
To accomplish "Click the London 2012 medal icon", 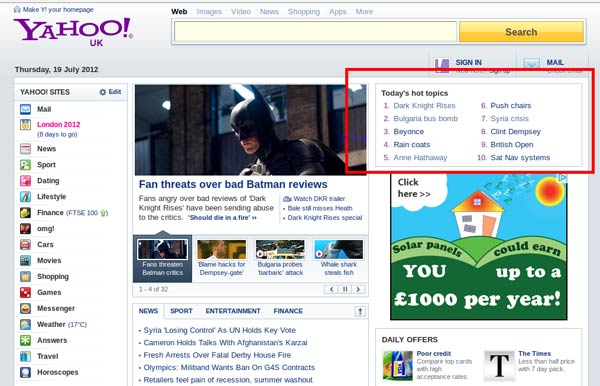I will [26, 125].
